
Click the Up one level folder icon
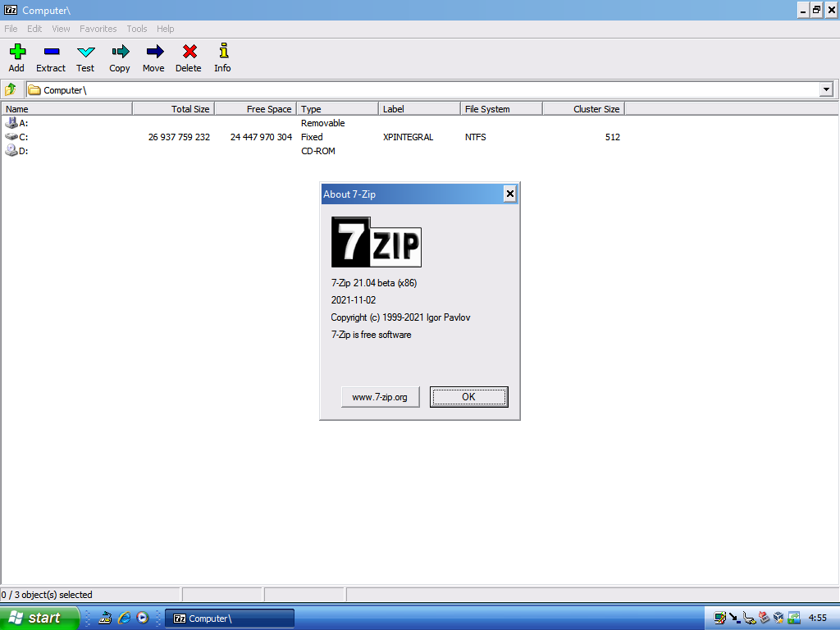(x=10, y=89)
